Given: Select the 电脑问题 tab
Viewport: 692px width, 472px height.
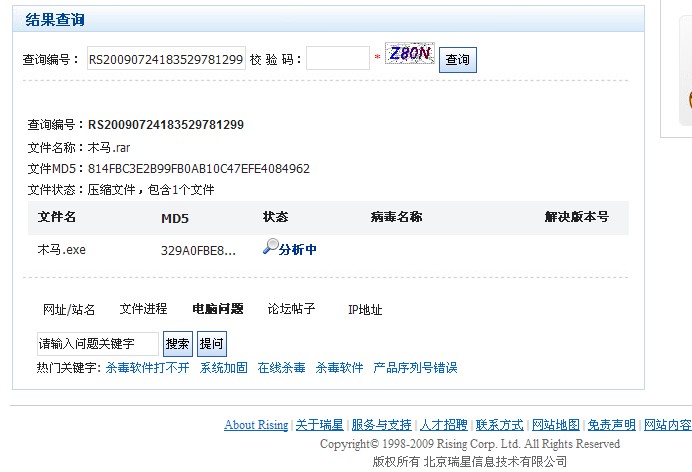Looking at the screenshot, I should coord(218,309).
